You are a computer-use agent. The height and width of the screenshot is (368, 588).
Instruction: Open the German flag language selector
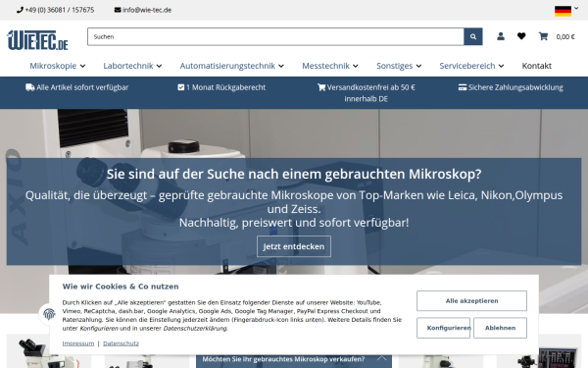[566, 10]
